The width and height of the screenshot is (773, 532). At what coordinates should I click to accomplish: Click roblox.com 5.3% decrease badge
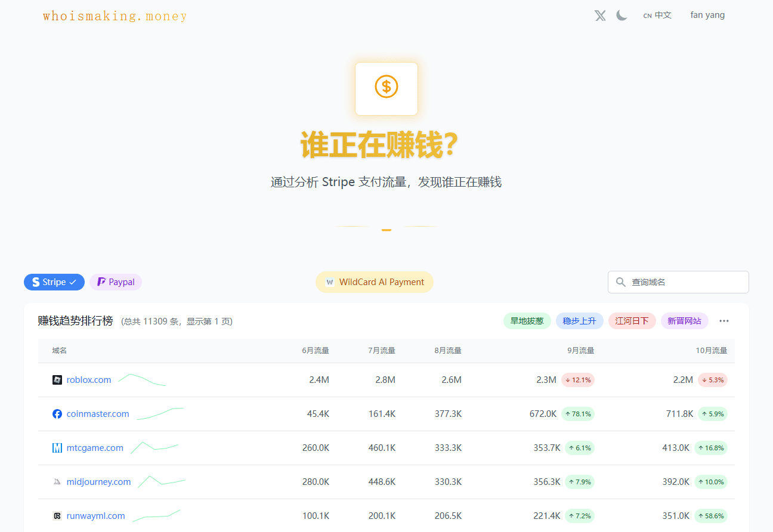[x=713, y=380]
